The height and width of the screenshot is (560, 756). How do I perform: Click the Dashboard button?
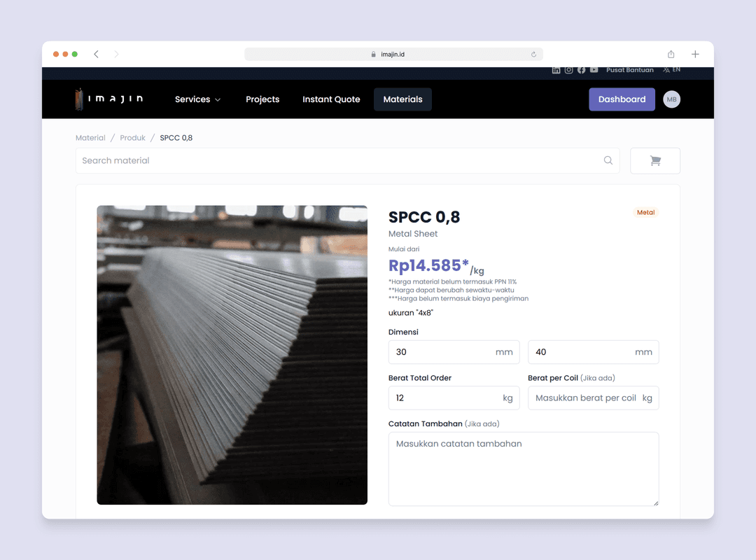[622, 99]
